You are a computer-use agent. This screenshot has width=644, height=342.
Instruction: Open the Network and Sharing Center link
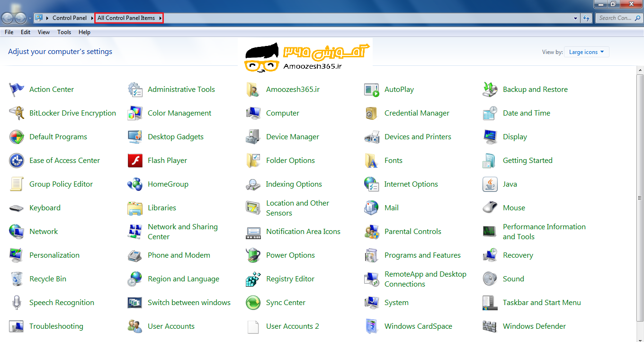click(x=183, y=232)
